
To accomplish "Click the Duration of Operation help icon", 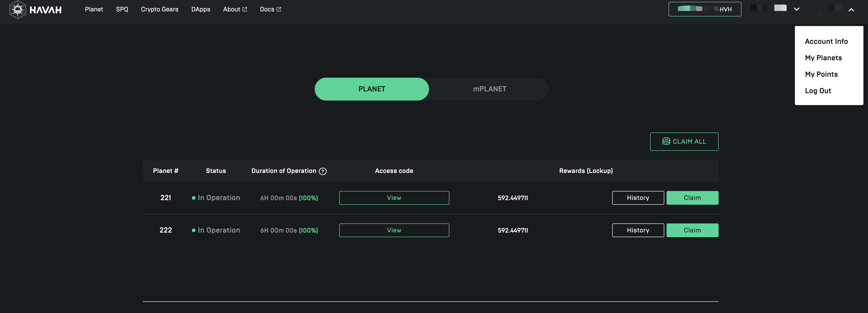I will (x=323, y=171).
